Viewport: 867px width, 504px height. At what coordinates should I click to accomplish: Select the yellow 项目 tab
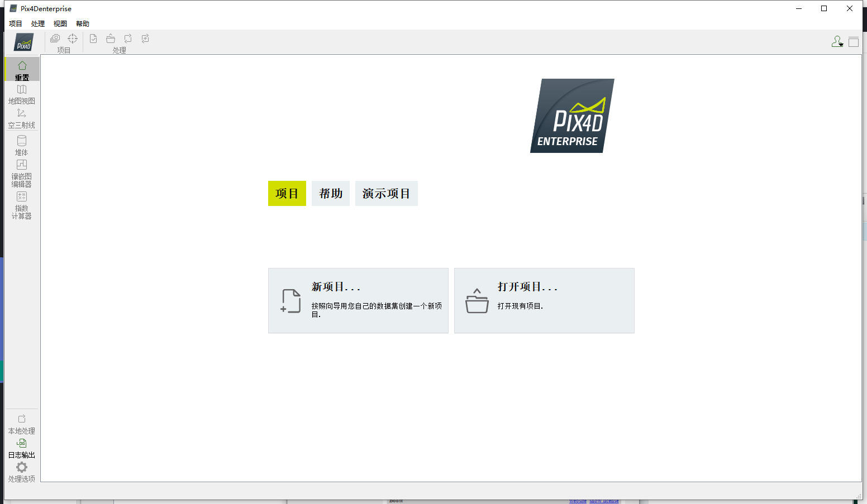(x=287, y=193)
